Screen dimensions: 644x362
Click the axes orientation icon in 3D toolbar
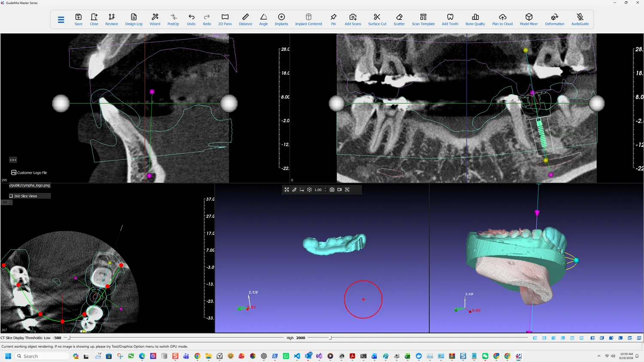(302, 190)
